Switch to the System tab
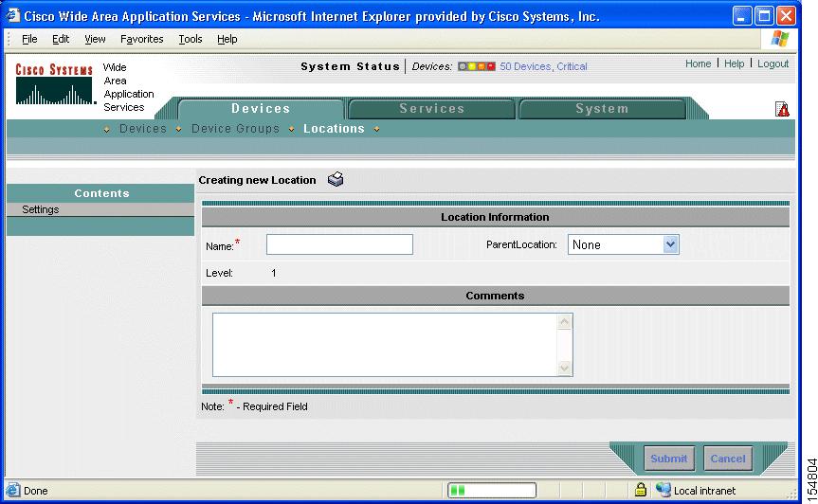Image resolution: width=818 pixels, height=504 pixels. pos(602,108)
